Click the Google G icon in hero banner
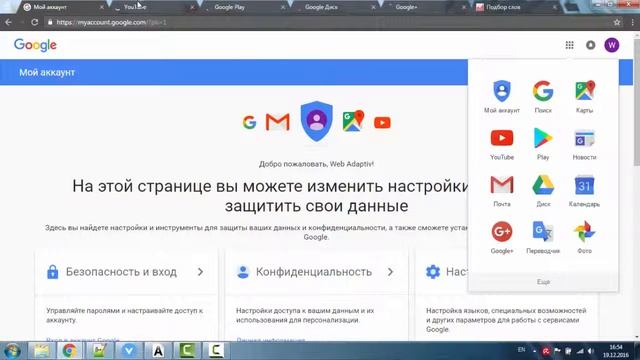 249,122
